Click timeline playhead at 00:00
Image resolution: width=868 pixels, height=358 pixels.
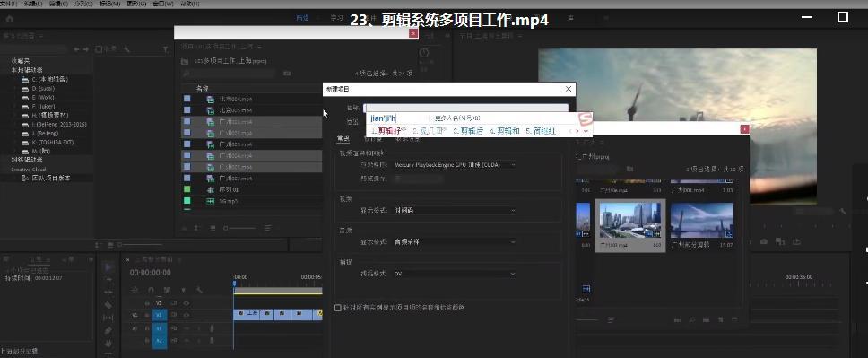click(x=235, y=284)
